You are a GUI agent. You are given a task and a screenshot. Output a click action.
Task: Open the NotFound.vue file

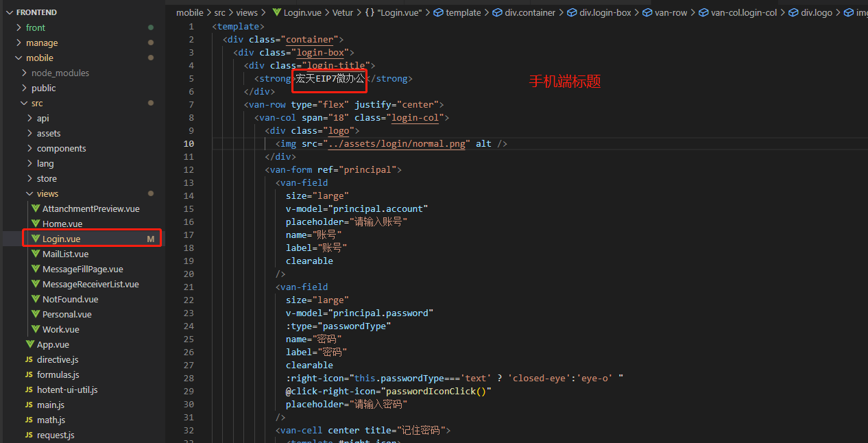pos(70,299)
